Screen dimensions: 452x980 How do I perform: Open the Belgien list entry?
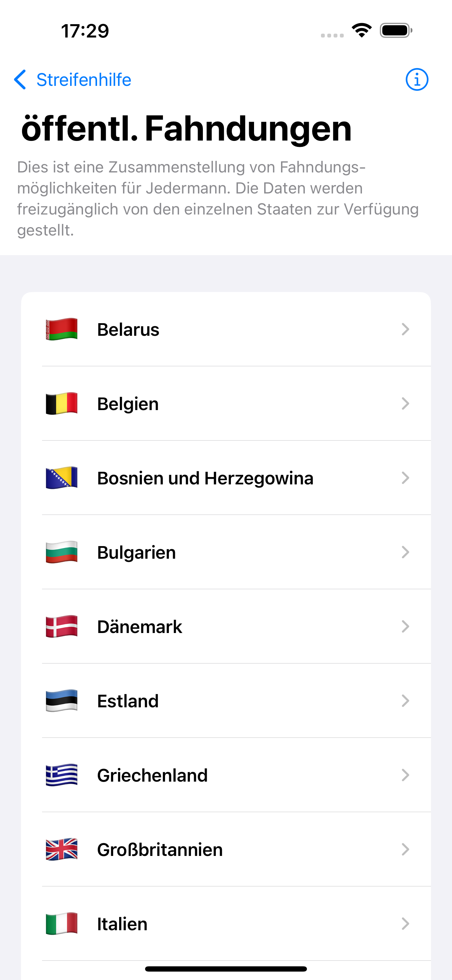(226, 403)
